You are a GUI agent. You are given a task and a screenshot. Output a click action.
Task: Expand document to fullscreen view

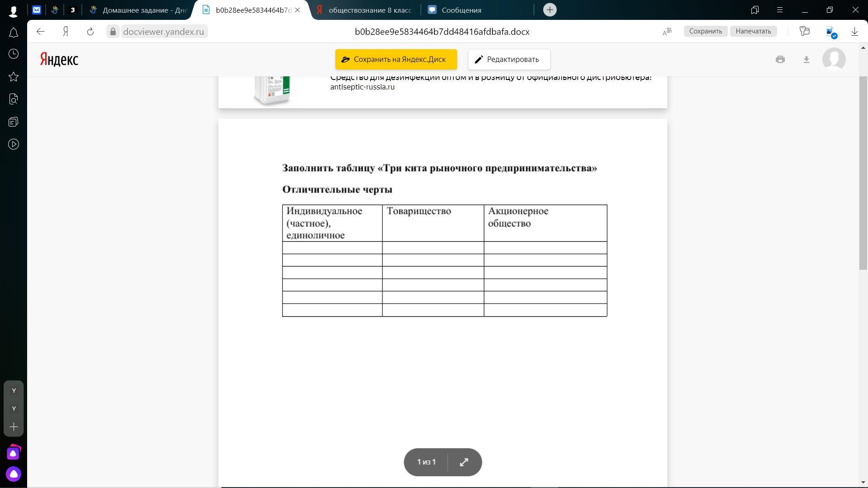point(464,462)
